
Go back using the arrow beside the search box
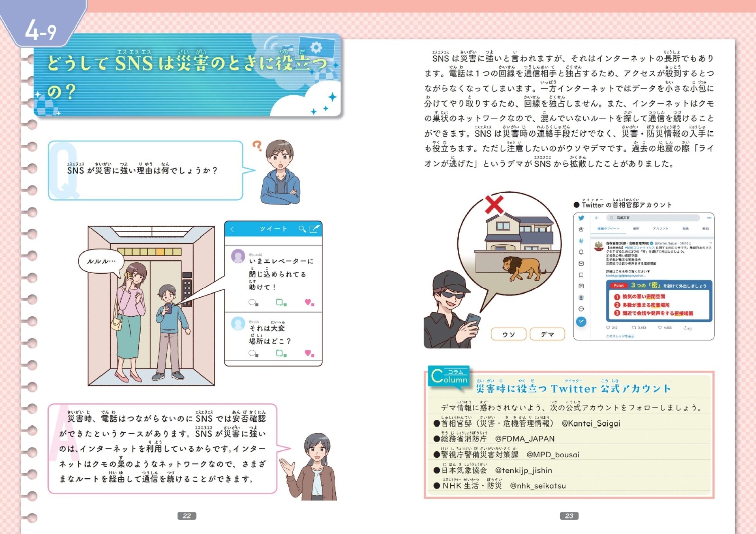[x=597, y=218]
